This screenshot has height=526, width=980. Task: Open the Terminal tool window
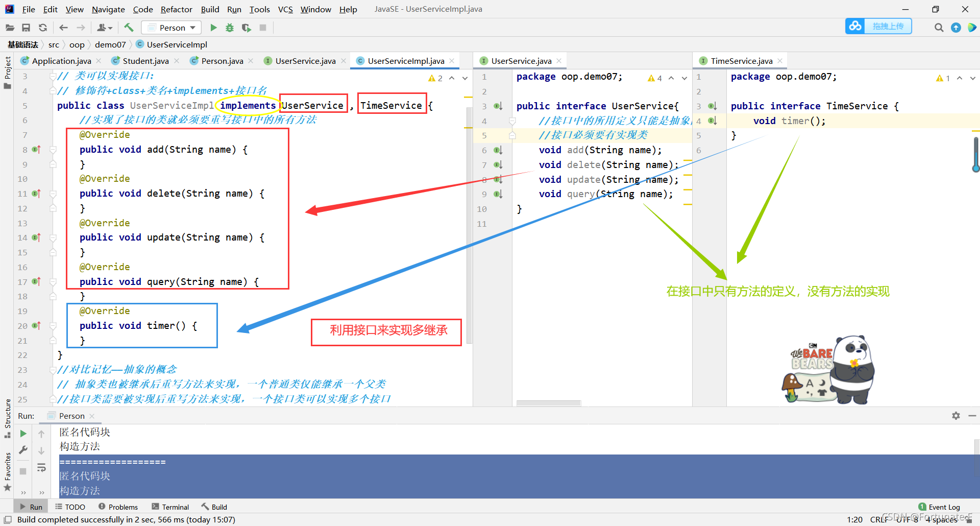(170, 507)
